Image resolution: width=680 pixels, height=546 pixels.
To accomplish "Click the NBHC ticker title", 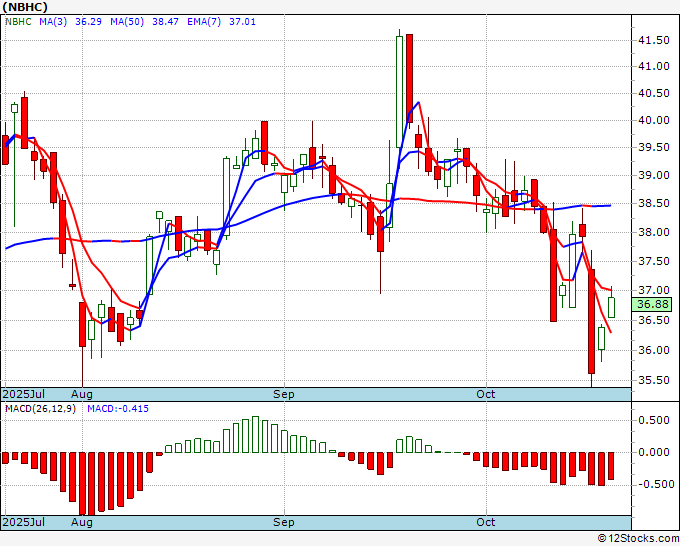I will [25, 7].
